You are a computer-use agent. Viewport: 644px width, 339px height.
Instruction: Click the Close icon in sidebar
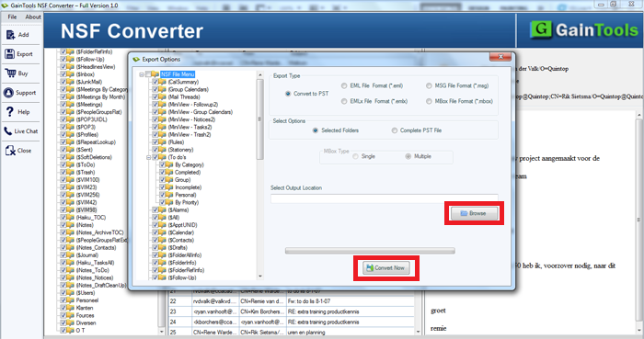click(x=10, y=151)
